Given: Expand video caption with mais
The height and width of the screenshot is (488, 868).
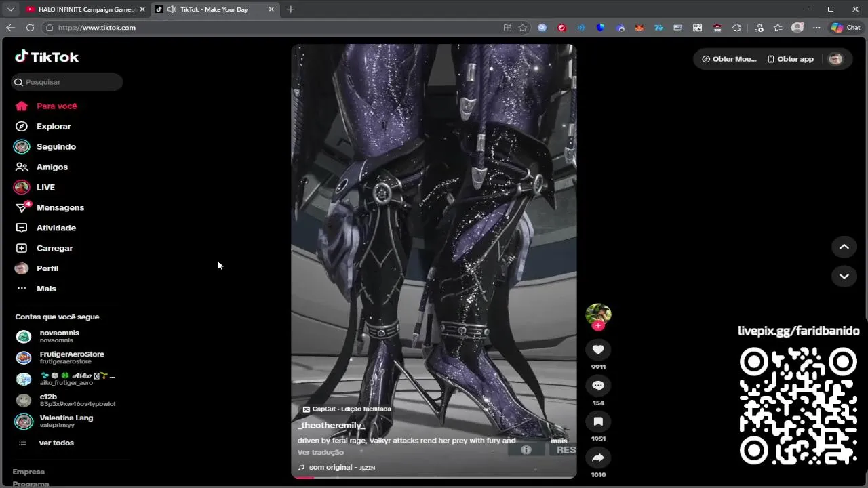Looking at the screenshot, I should coord(559,441).
